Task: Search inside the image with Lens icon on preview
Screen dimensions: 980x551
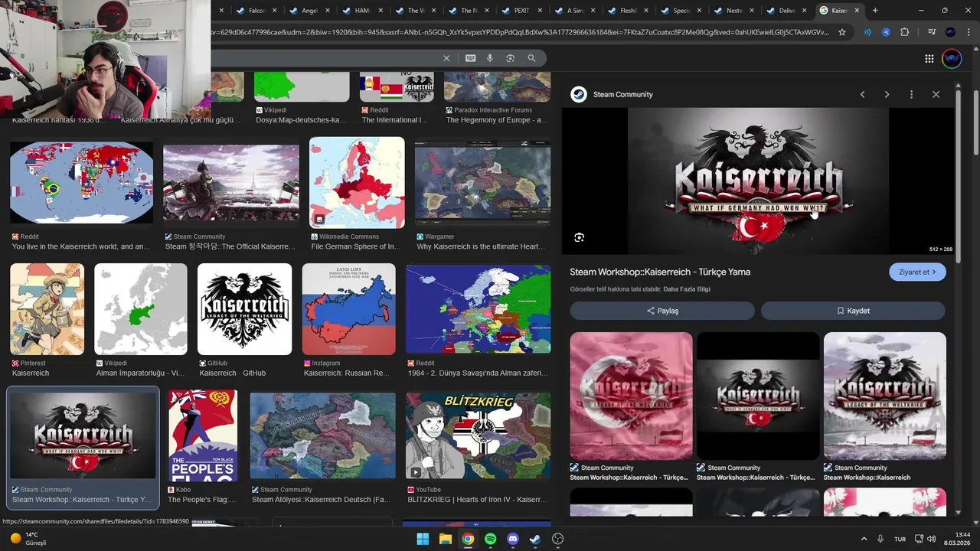Action: click(x=579, y=237)
